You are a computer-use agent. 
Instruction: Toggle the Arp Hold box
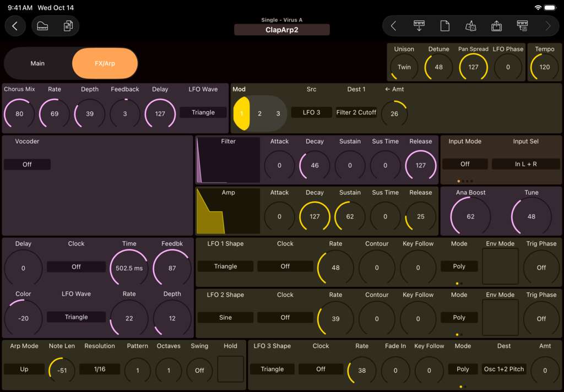click(x=231, y=369)
